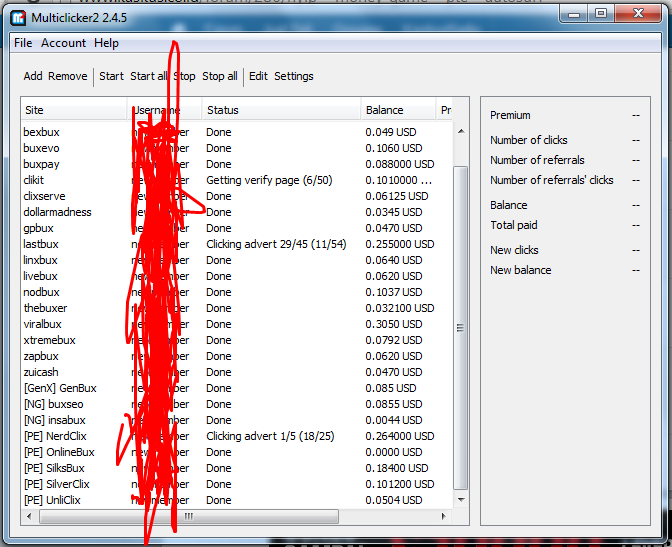Sort list by the Balance column header
Viewport: 672px width, 547px height.
[x=398, y=110]
